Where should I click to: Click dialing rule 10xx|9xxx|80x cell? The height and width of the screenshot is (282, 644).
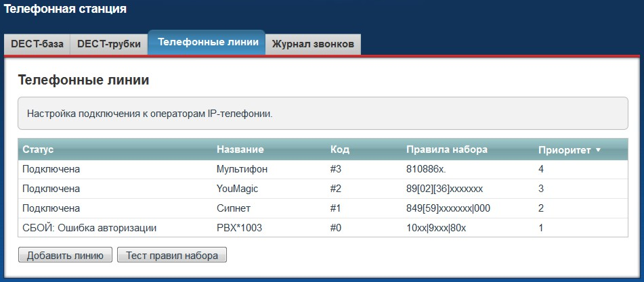tap(436, 228)
